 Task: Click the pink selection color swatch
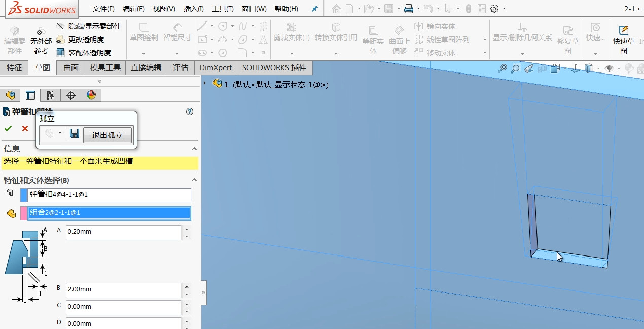[x=23, y=213]
